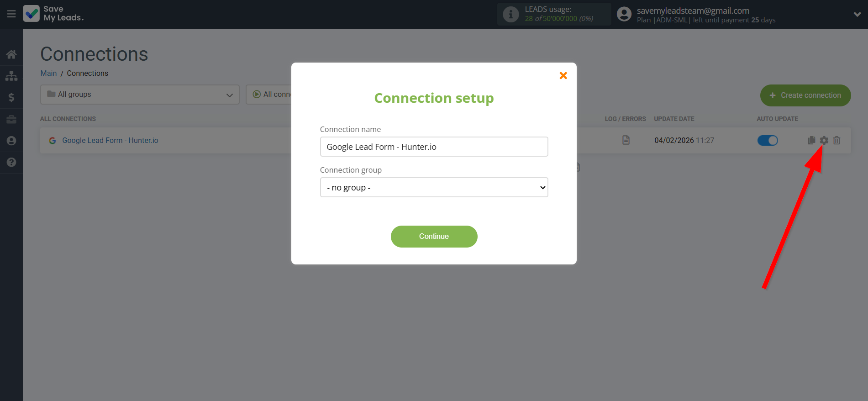Open the user profile sidebar icon
The width and height of the screenshot is (868, 401).
coord(11,141)
